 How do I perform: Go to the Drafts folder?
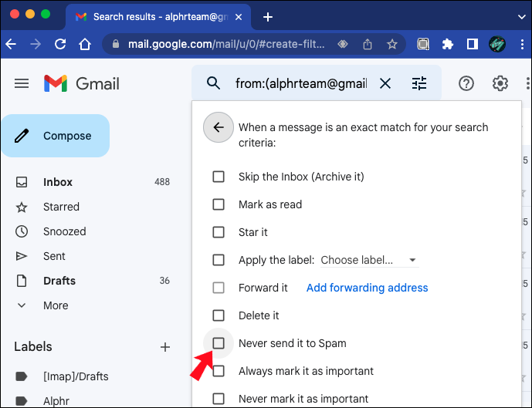(59, 281)
